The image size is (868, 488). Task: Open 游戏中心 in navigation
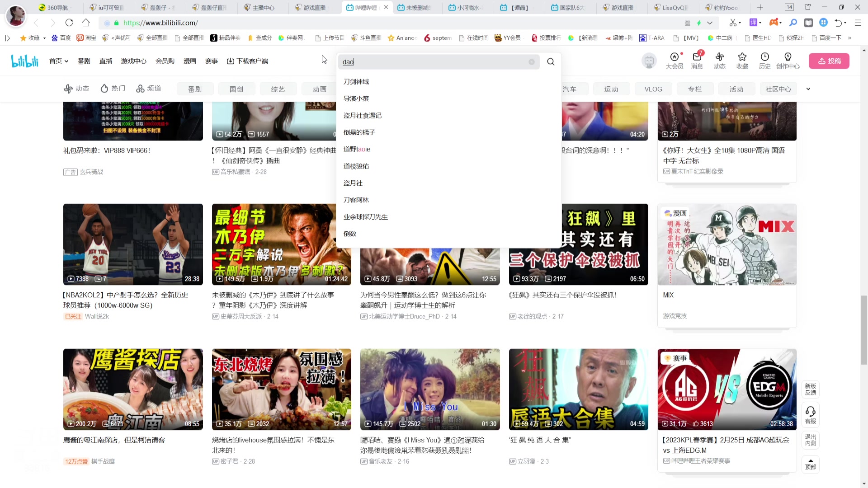[134, 61]
